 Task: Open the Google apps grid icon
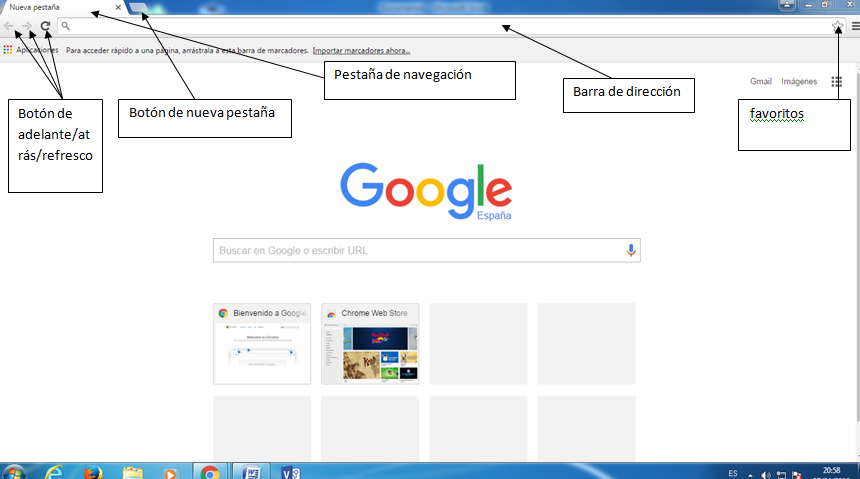[836, 82]
